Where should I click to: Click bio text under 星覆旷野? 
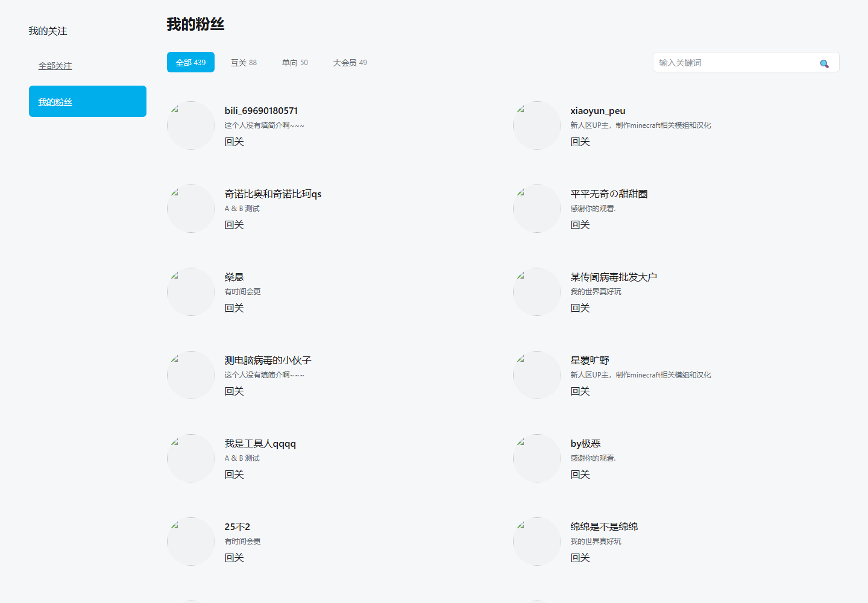click(x=641, y=375)
